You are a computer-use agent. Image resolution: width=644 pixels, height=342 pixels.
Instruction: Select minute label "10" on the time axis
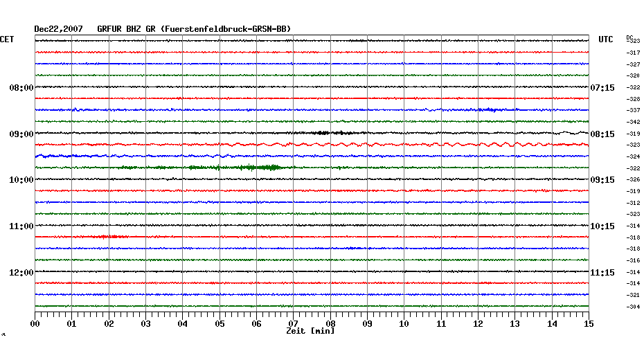click(x=404, y=324)
